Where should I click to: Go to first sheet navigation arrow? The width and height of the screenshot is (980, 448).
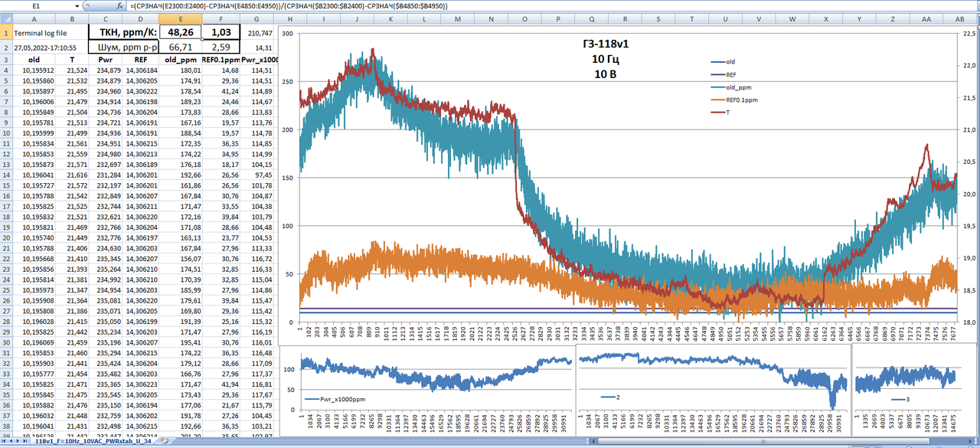tap(4, 443)
